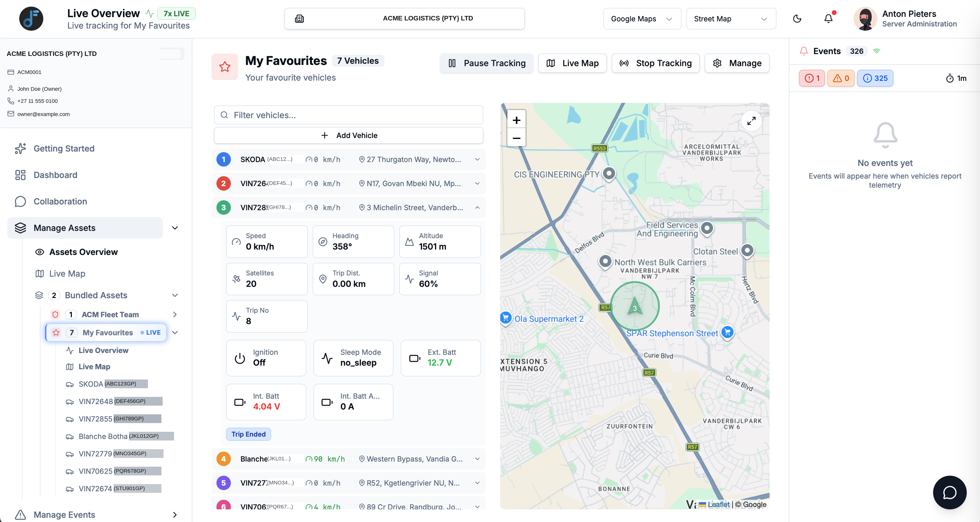The width and height of the screenshot is (980, 522).
Task: Open the Google Maps provider dropdown
Action: [642, 19]
